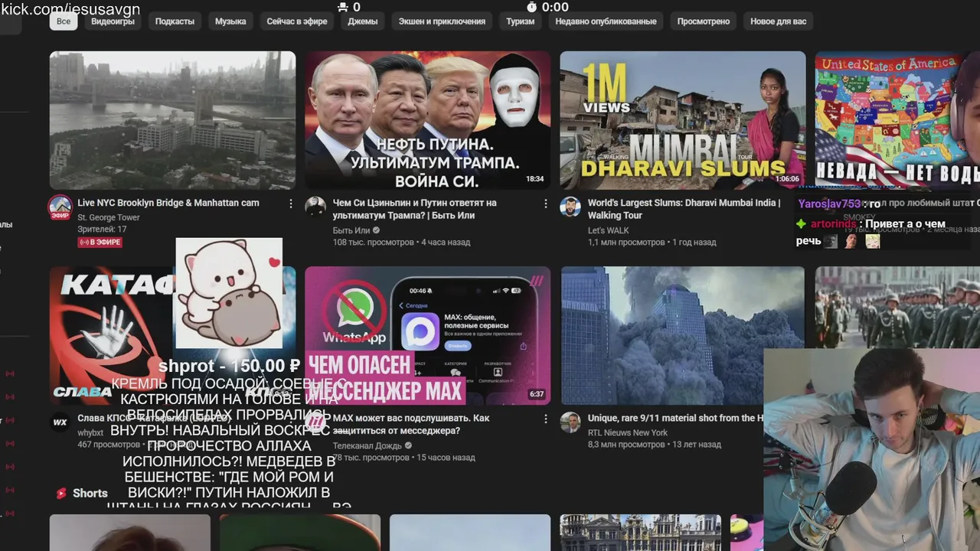Open "Нефть Путина" video thumbnail
The width and height of the screenshot is (980, 551).
coord(427,120)
